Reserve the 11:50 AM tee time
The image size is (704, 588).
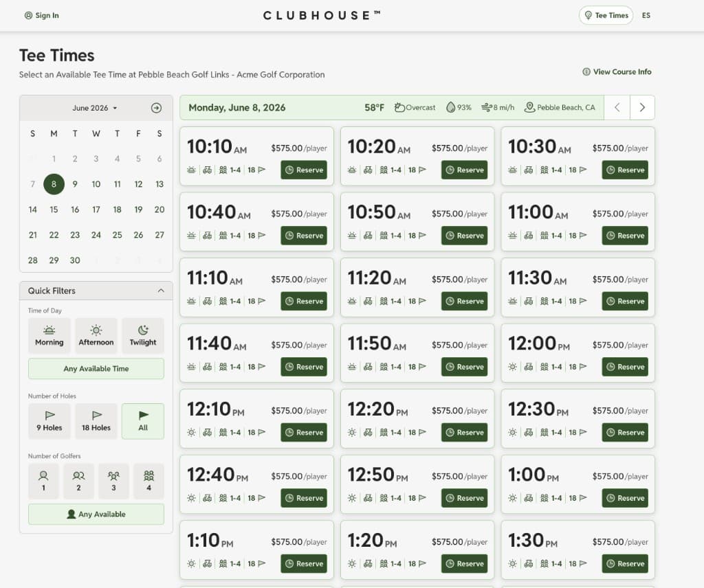coord(464,367)
